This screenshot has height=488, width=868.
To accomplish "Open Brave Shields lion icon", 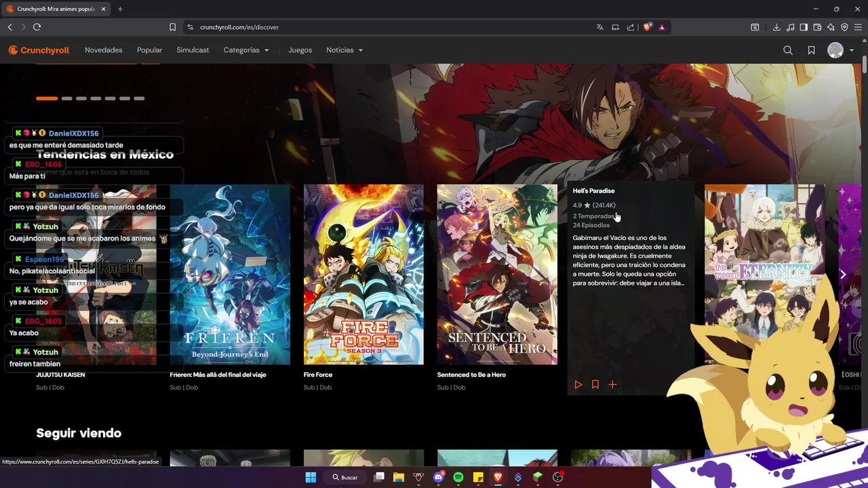I will coord(647,27).
